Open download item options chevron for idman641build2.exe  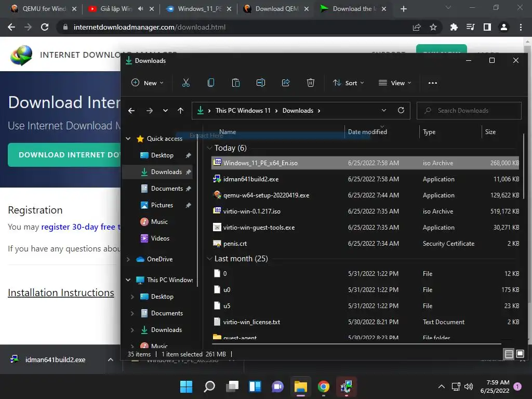click(x=111, y=360)
